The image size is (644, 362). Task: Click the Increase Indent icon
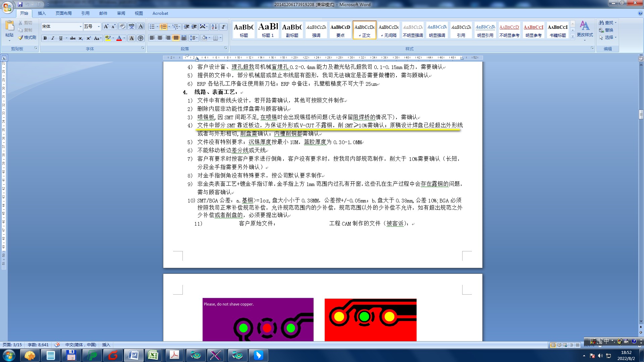(194, 27)
